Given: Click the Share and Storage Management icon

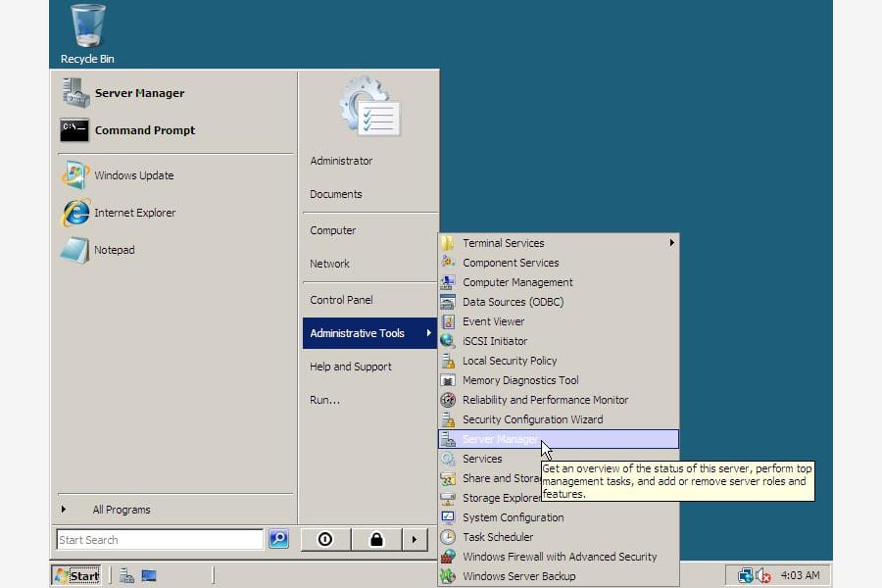Looking at the screenshot, I should tap(448, 478).
